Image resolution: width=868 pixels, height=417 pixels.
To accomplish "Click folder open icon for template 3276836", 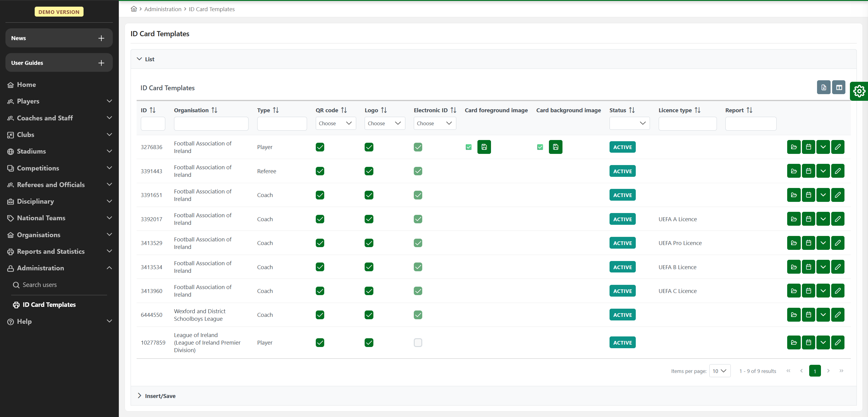I will point(794,147).
